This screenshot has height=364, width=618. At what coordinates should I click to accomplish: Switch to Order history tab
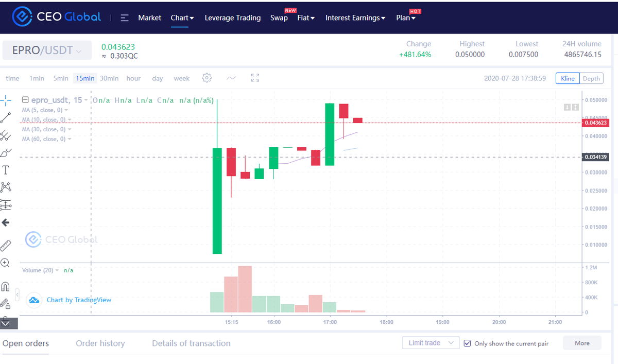(100, 343)
